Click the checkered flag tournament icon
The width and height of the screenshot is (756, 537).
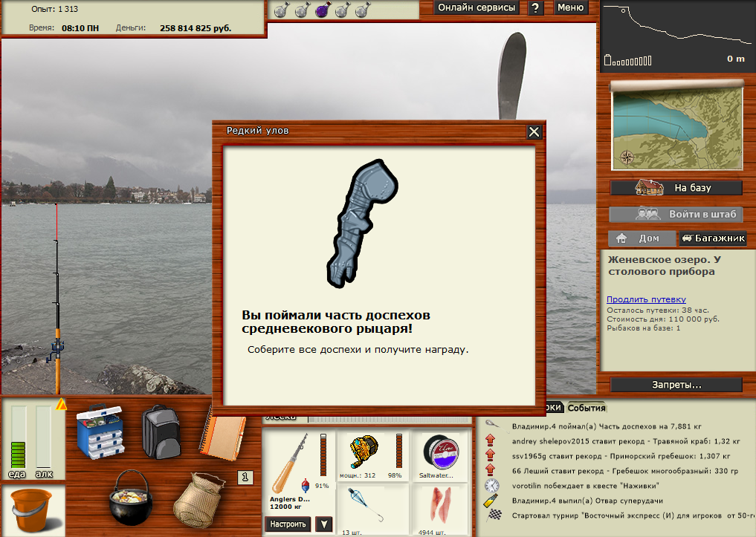click(494, 515)
